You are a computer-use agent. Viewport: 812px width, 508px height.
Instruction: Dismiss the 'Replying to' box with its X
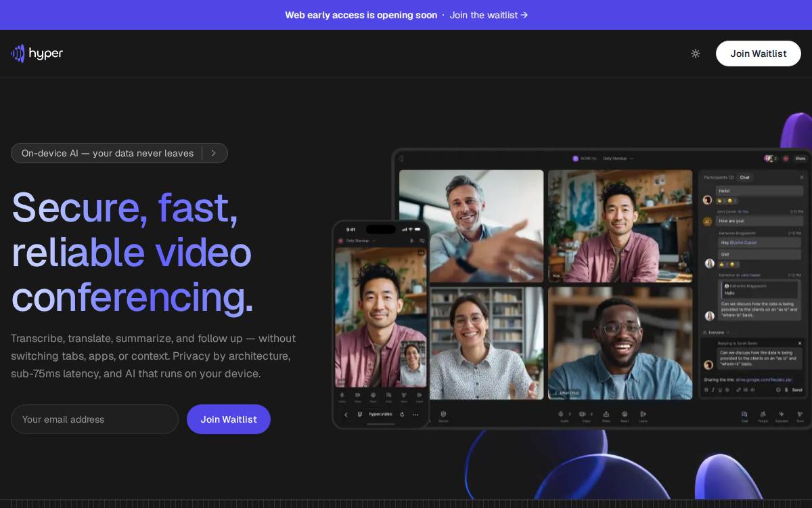pyautogui.click(x=800, y=343)
